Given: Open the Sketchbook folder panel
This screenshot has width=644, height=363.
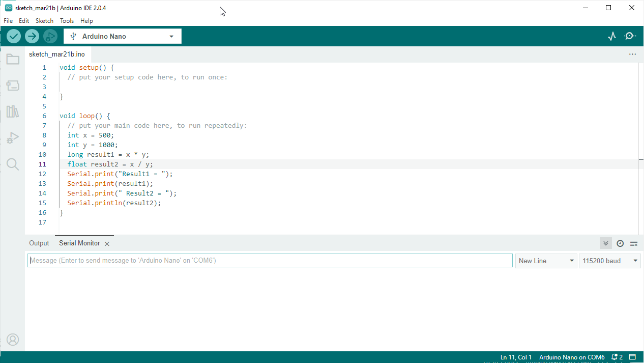Looking at the screenshot, I should point(13,60).
